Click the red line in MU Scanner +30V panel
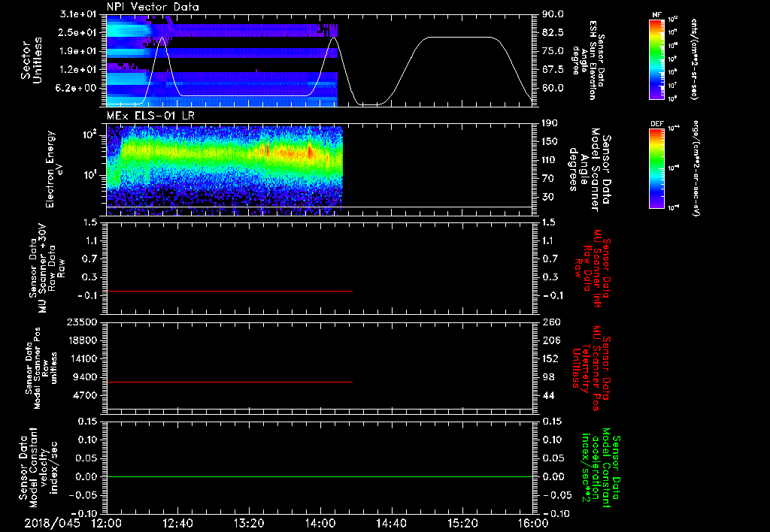 pos(230,291)
